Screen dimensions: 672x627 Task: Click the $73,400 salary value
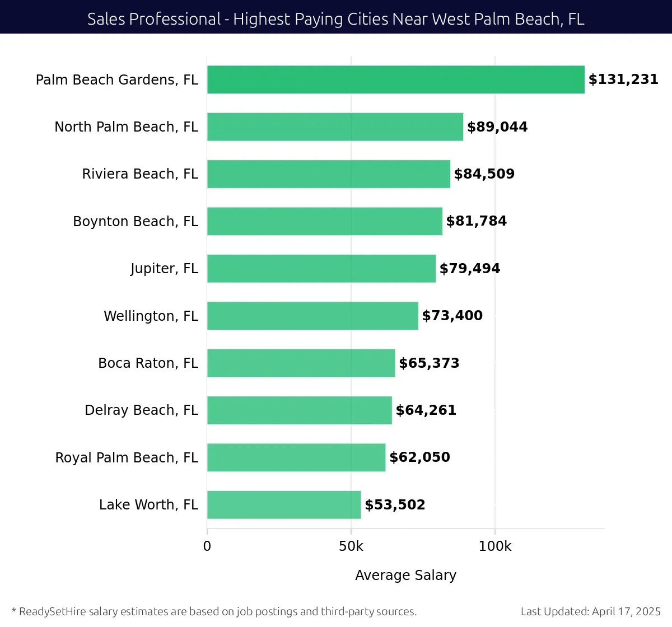click(452, 316)
